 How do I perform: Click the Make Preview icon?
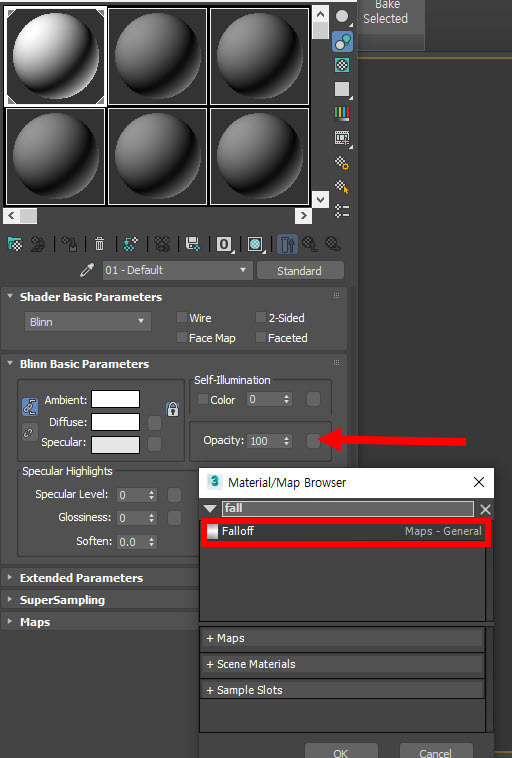(x=343, y=138)
